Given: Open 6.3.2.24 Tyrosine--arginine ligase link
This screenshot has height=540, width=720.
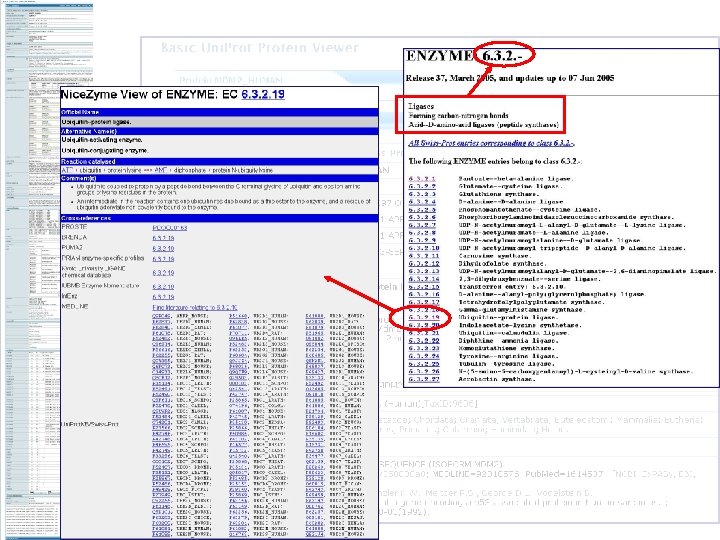Looking at the screenshot, I should (x=424, y=356).
